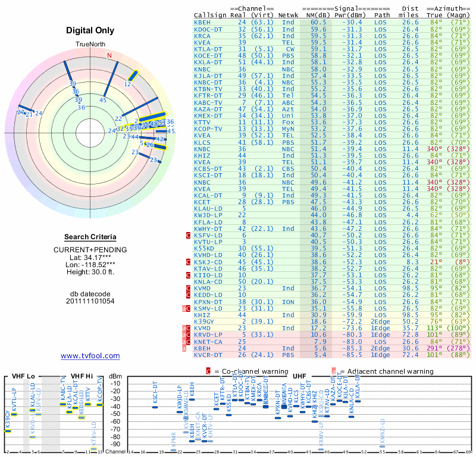476x457 pixels.
Task: Select the KMEX-DT callsign in the table
Action: click(x=208, y=115)
